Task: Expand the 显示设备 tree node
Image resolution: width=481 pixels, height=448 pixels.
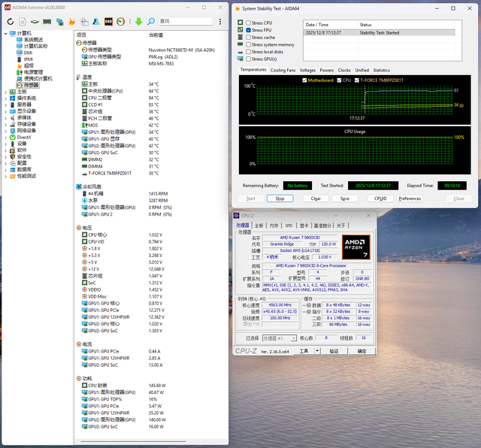Action: (5, 111)
